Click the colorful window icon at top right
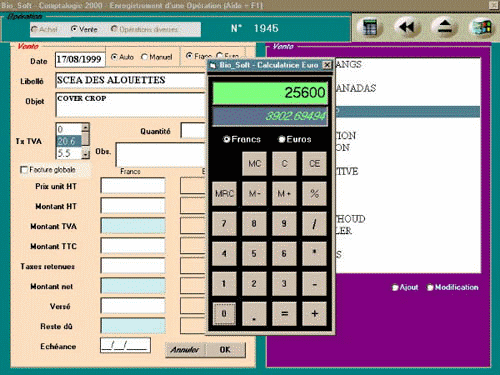500x375 pixels. tap(482, 27)
